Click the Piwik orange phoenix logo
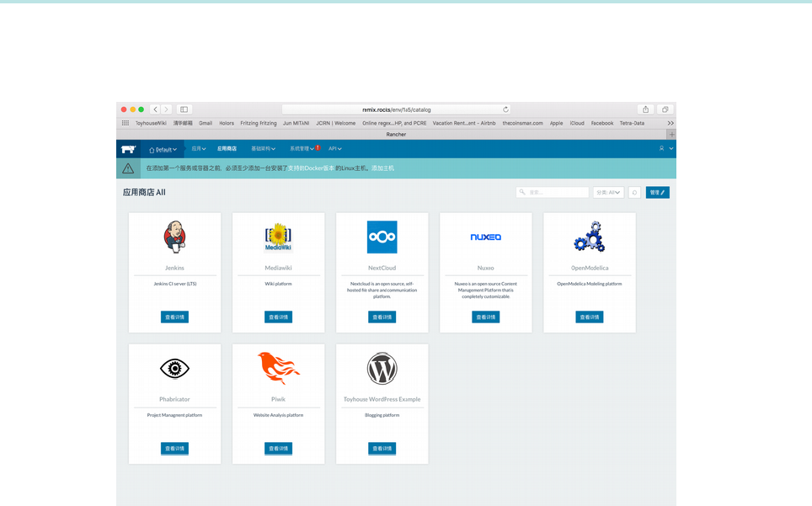 click(x=279, y=368)
